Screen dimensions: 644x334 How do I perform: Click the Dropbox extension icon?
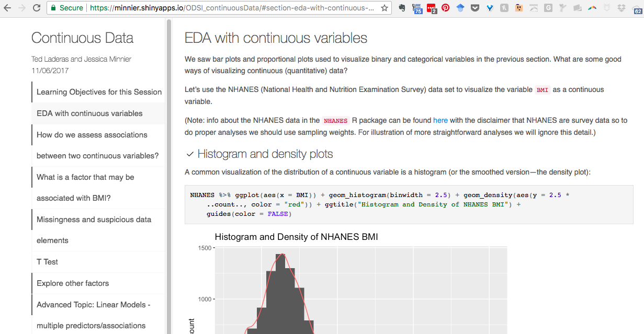pyautogui.click(x=621, y=8)
